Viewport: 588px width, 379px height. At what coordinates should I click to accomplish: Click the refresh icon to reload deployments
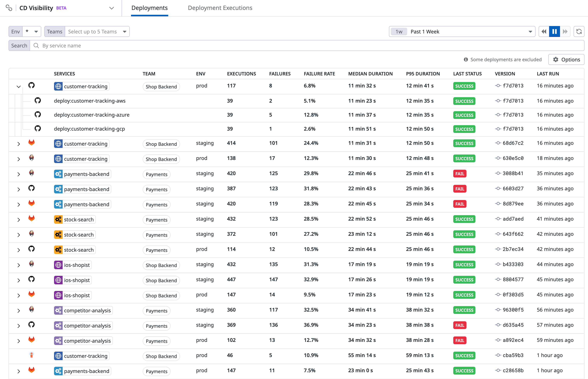click(579, 31)
